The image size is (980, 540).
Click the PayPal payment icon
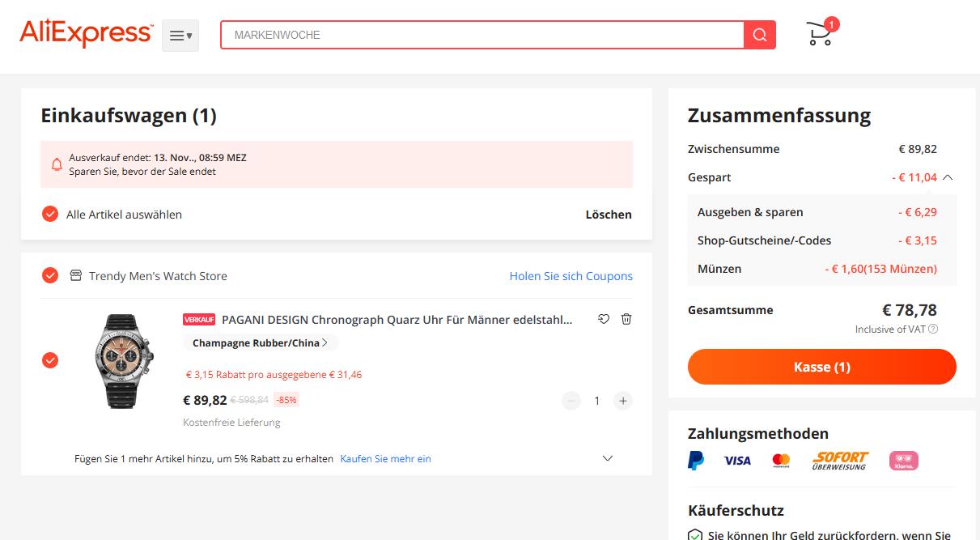point(696,461)
